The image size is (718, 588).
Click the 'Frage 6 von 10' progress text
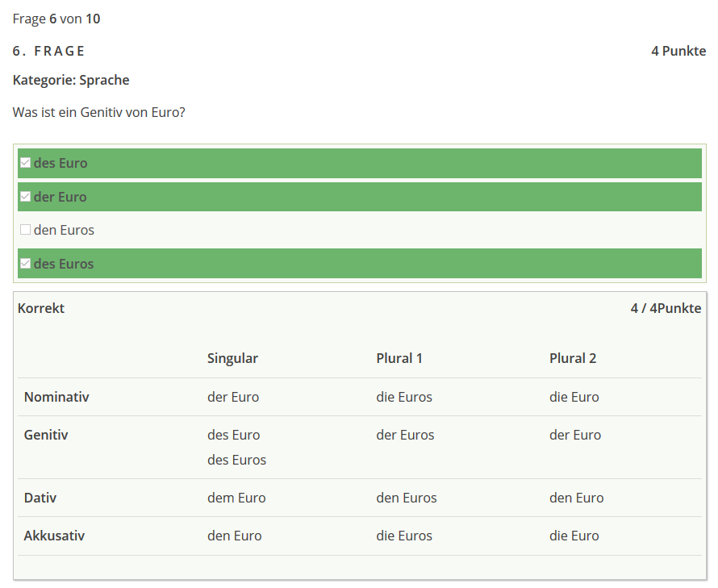point(56,19)
